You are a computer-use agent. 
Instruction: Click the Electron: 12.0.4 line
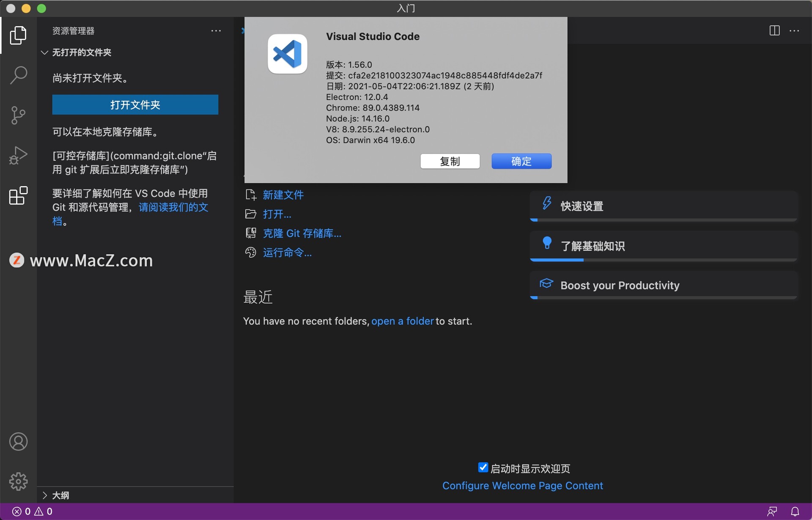tap(357, 97)
